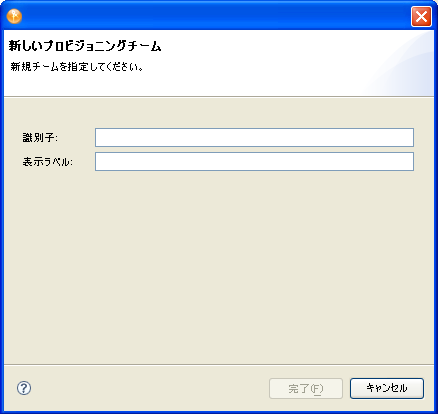
Task: Click the キャンセル button
Action: click(x=387, y=388)
